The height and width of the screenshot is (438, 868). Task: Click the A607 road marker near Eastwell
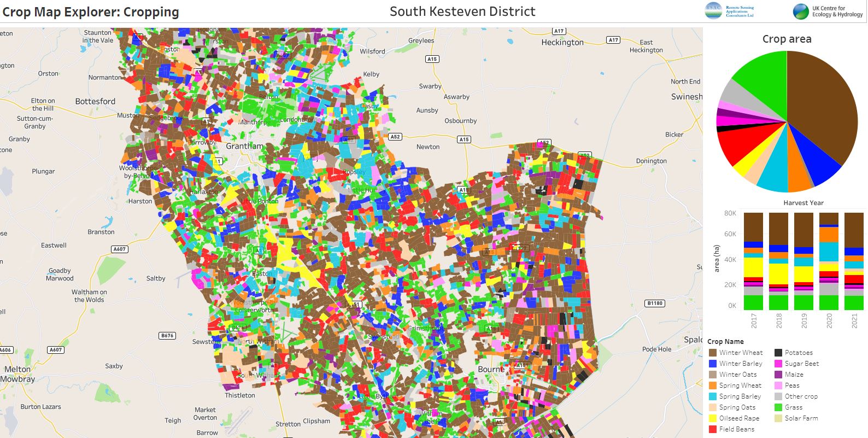coord(119,249)
